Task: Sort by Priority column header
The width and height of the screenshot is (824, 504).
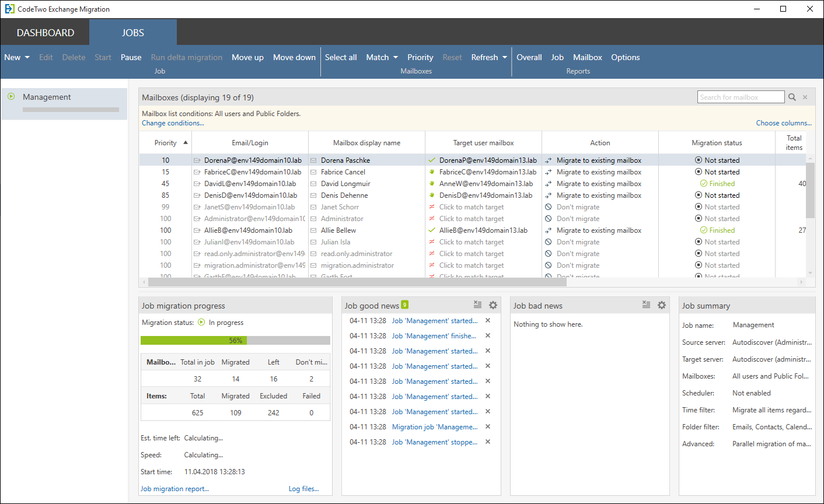Action: pyautogui.click(x=166, y=143)
